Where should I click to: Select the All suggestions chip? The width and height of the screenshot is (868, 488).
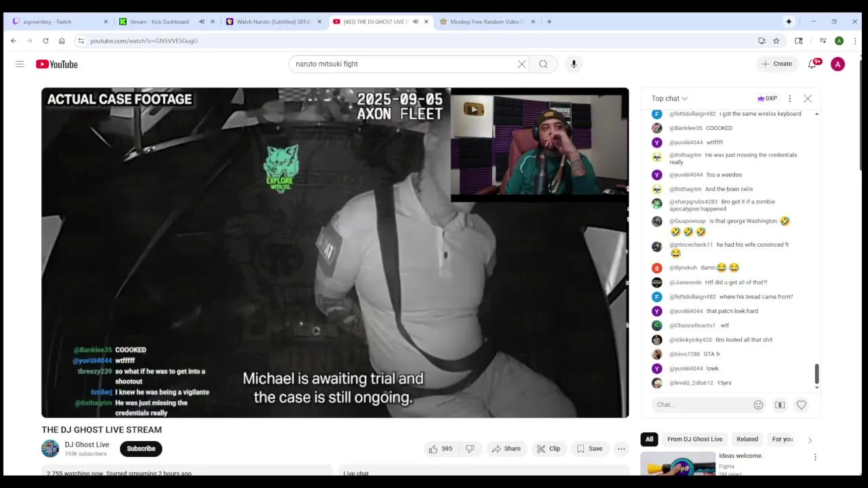tap(649, 439)
